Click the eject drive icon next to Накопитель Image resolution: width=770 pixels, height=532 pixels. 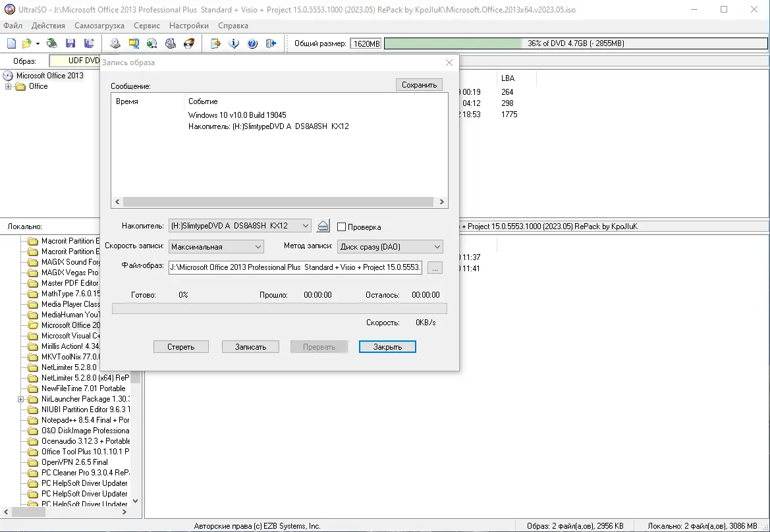[323, 226]
